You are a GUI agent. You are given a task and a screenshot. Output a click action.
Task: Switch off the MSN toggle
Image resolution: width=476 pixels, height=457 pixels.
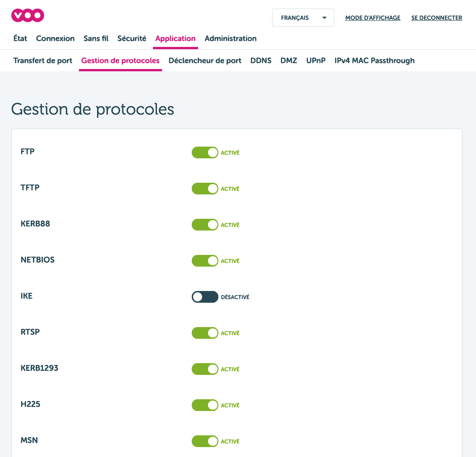point(205,441)
